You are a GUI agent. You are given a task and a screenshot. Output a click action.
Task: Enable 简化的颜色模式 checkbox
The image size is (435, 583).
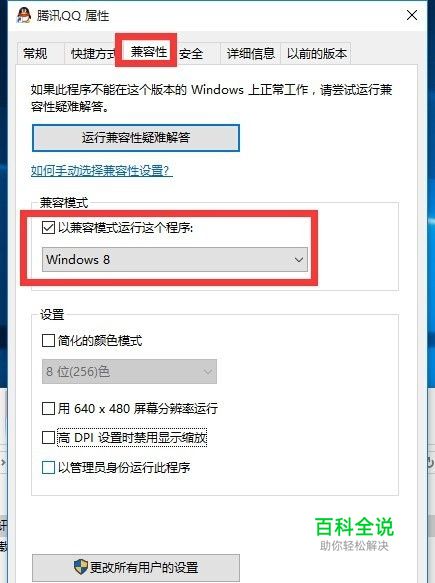click(x=48, y=340)
